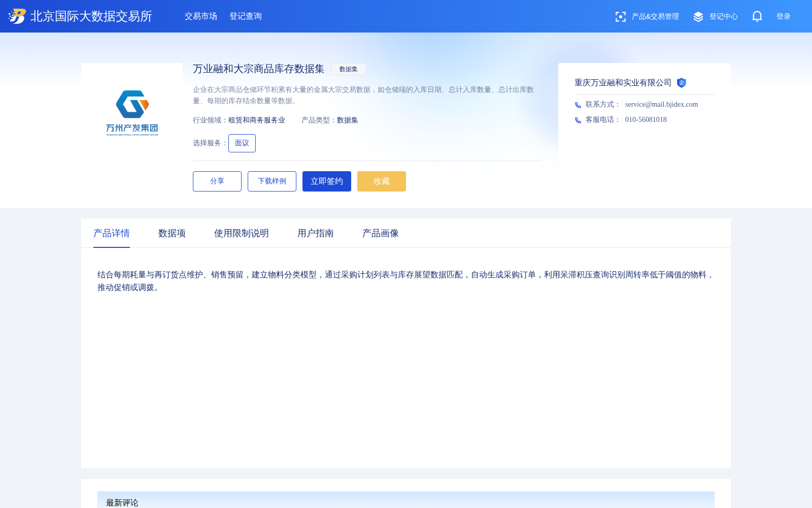Click the industry value 租赁和商务服务业
This screenshot has height=508, width=812.
[257, 120]
